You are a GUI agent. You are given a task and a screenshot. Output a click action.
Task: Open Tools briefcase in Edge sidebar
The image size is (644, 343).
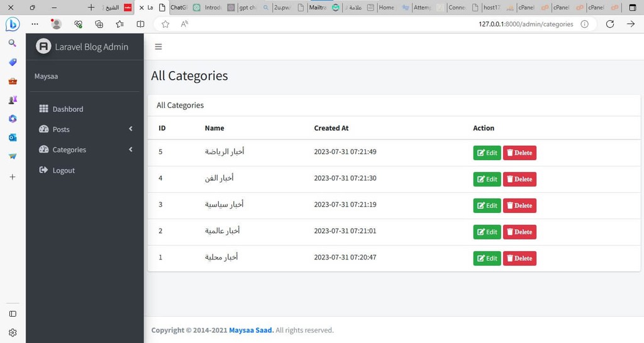[x=13, y=81]
